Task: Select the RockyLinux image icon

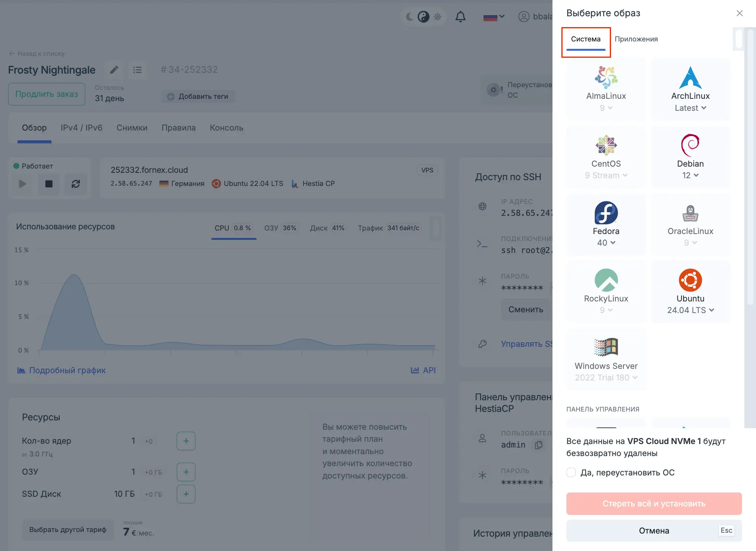Action: 606,280
